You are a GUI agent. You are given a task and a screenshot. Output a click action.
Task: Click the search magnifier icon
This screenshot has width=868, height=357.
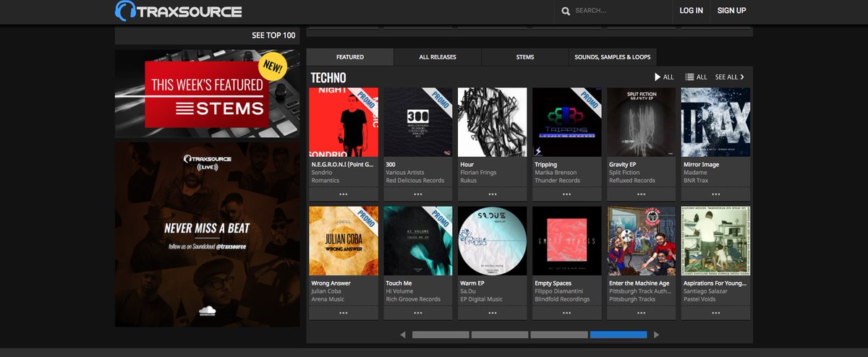coord(566,11)
